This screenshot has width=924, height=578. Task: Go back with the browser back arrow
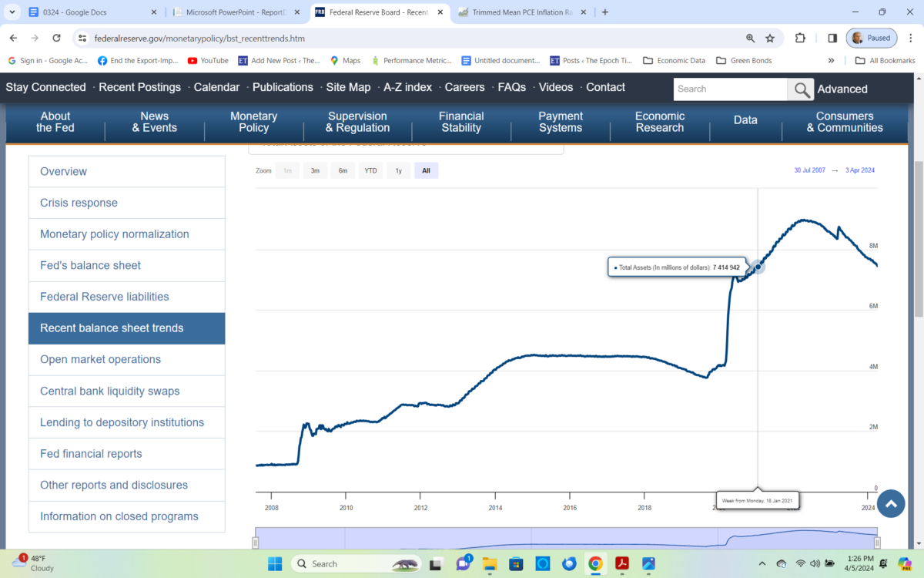[13, 38]
